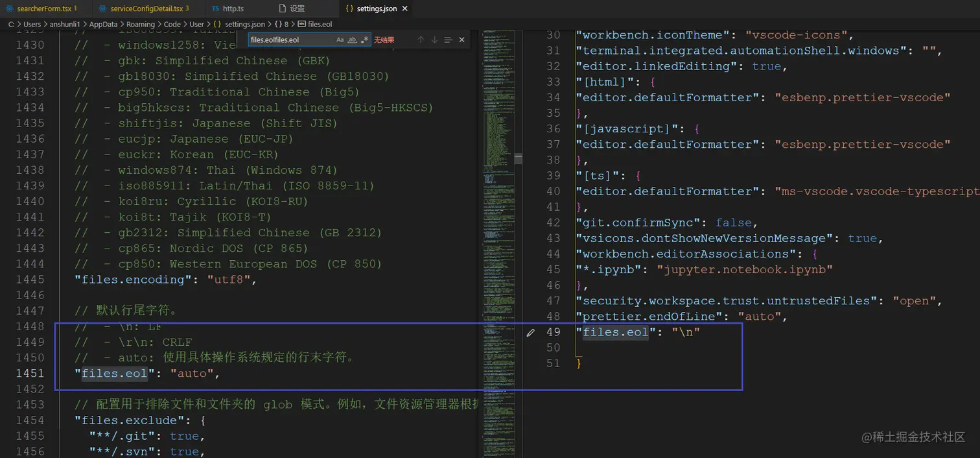980x458 pixels.
Task: Click the "[html]" key on line 33
Action: 605,82
